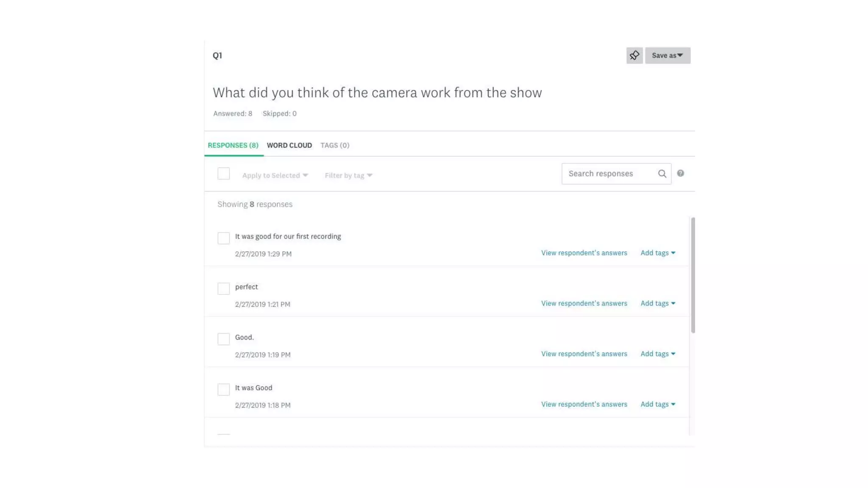Viewport: 868px width, 488px height.
Task: Click the pin icon next to Save as
Action: click(x=634, y=55)
